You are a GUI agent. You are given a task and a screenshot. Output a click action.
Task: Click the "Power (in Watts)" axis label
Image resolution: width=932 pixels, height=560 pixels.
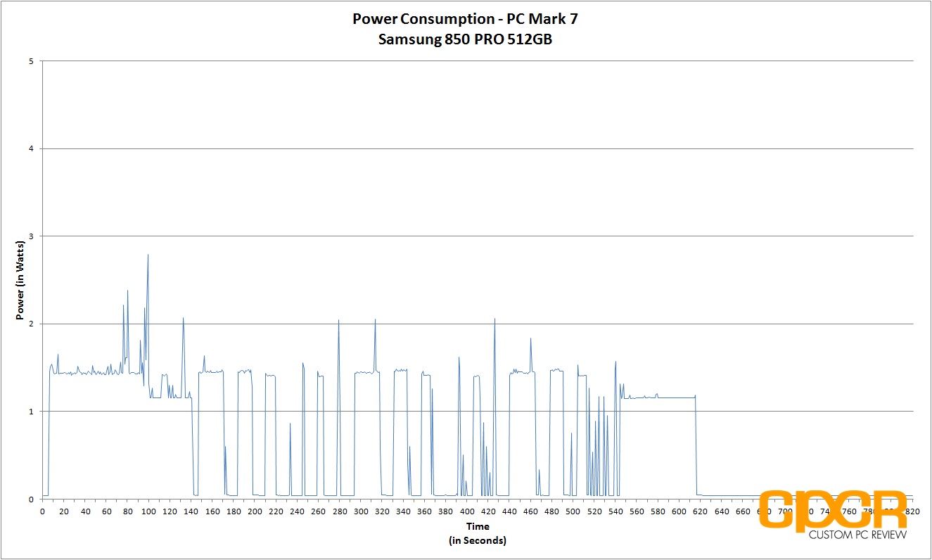20,279
